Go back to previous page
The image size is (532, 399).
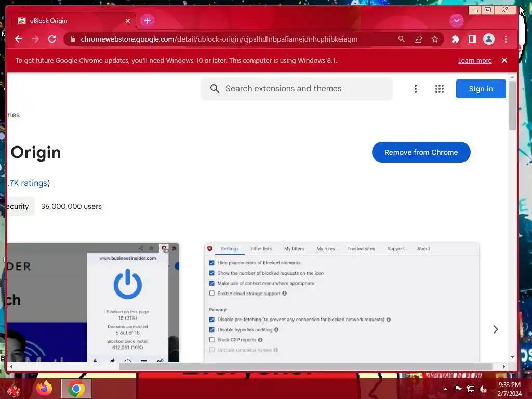tap(19, 39)
